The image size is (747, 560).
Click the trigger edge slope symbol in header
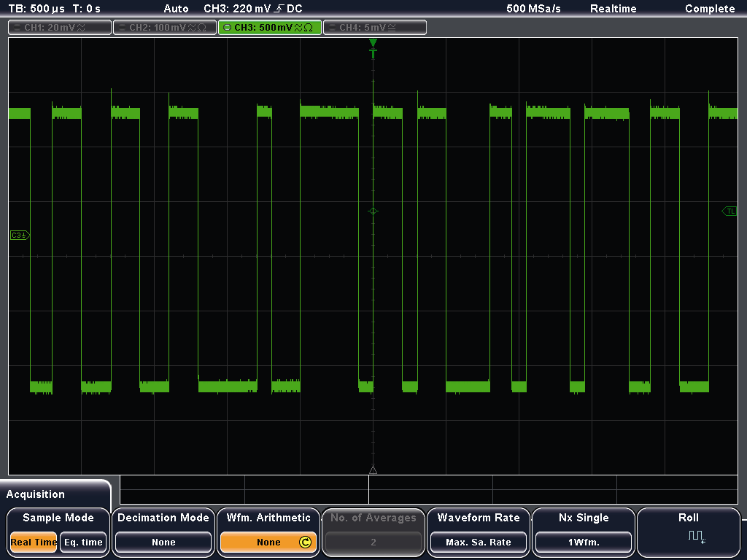278,9
